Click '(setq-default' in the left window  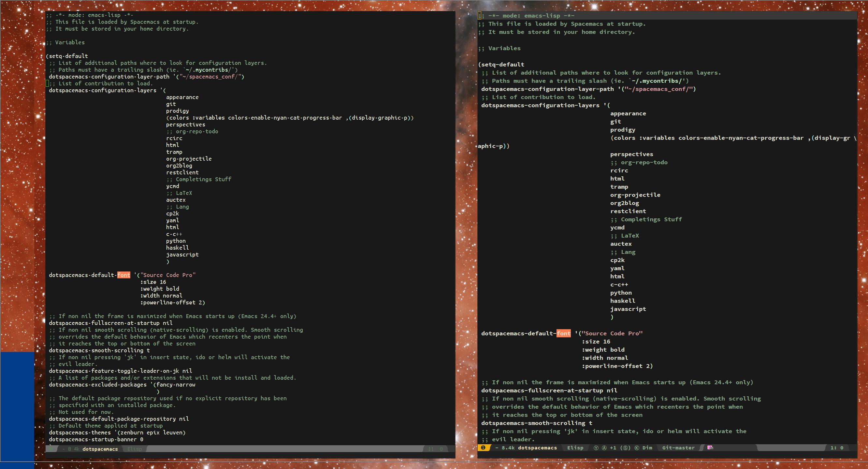[x=67, y=56]
